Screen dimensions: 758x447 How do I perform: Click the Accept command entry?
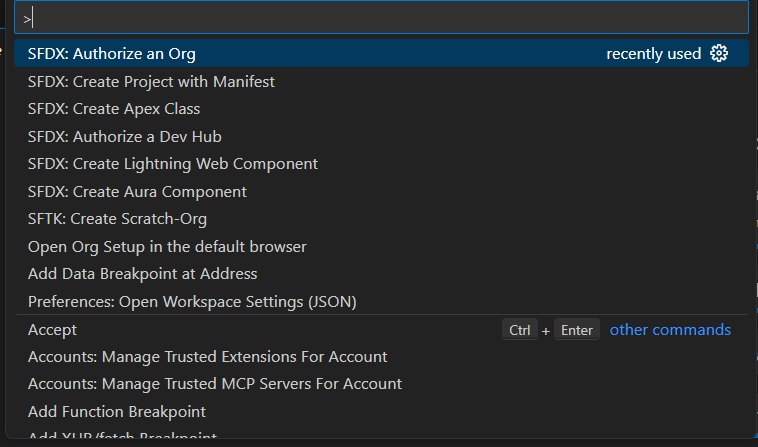click(52, 329)
